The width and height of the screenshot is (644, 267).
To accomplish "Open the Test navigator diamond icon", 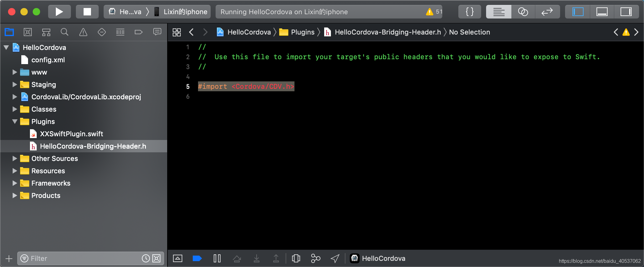I will coord(102,32).
